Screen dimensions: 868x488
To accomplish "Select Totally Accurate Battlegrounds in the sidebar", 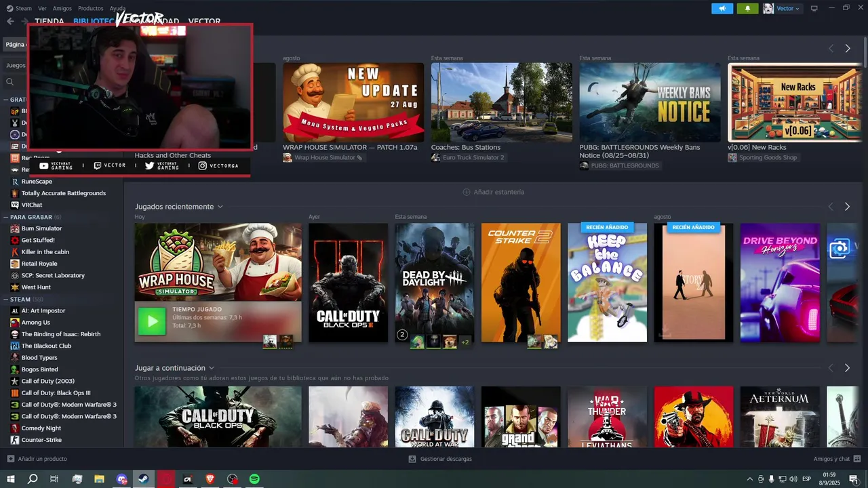I will pyautogui.click(x=63, y=193).
